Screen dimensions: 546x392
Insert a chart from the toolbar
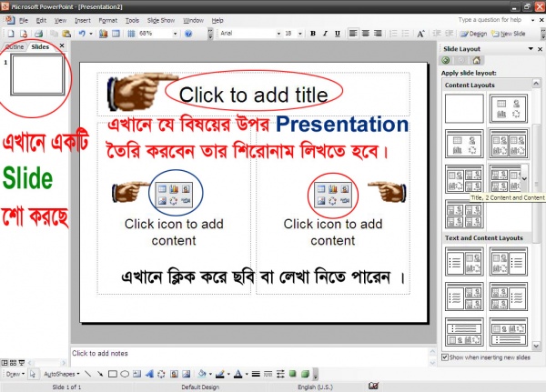pyautogui.click(x=104, y=34)
